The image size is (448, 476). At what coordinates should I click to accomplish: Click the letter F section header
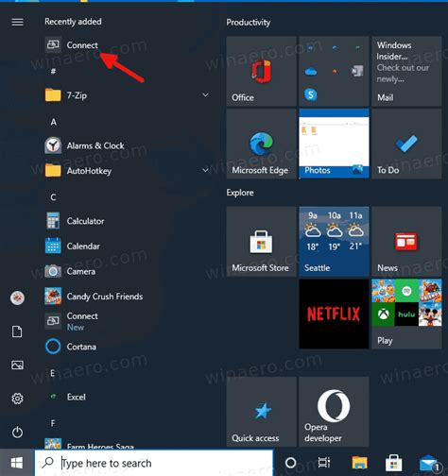pyautogui.click(x=53, y=423)
